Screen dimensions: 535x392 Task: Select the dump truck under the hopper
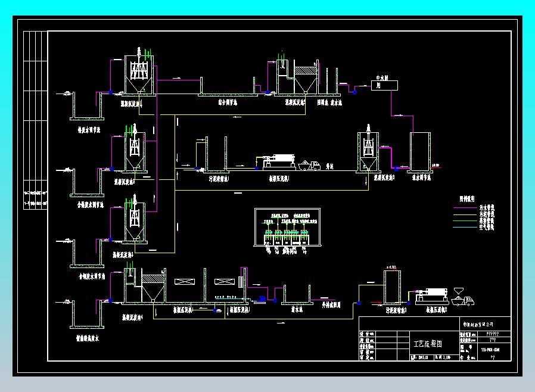pos(463,301)
